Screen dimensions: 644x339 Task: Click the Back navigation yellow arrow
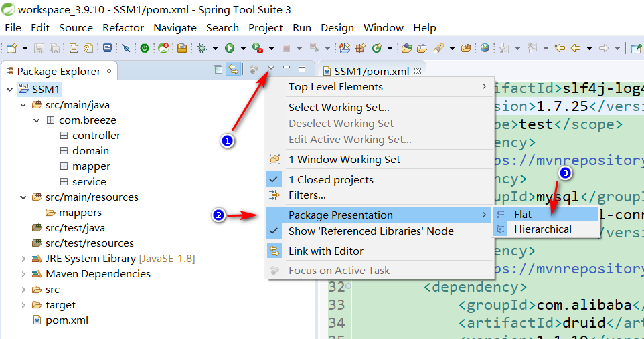[x=576, y=48]
